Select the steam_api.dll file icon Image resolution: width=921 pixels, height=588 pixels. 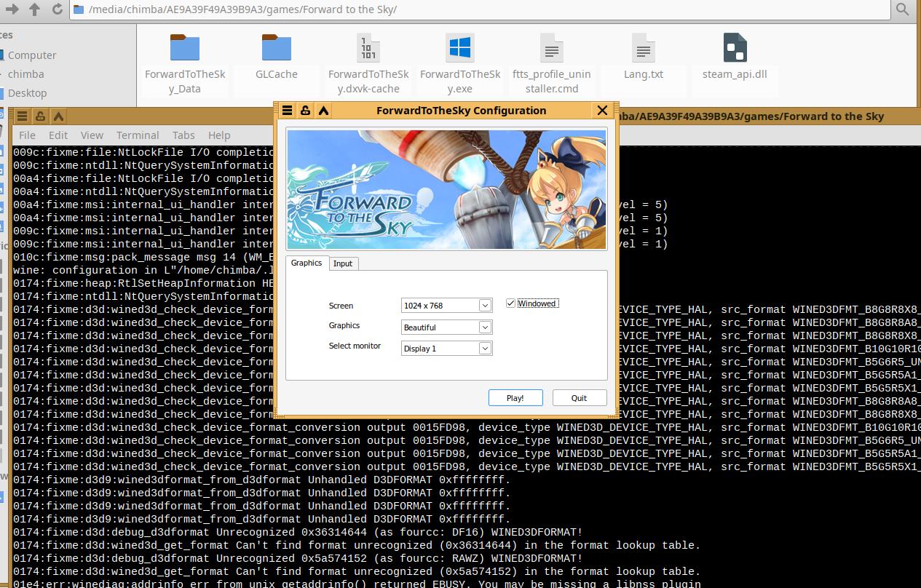pyautogui.click(x=735, y=48)
